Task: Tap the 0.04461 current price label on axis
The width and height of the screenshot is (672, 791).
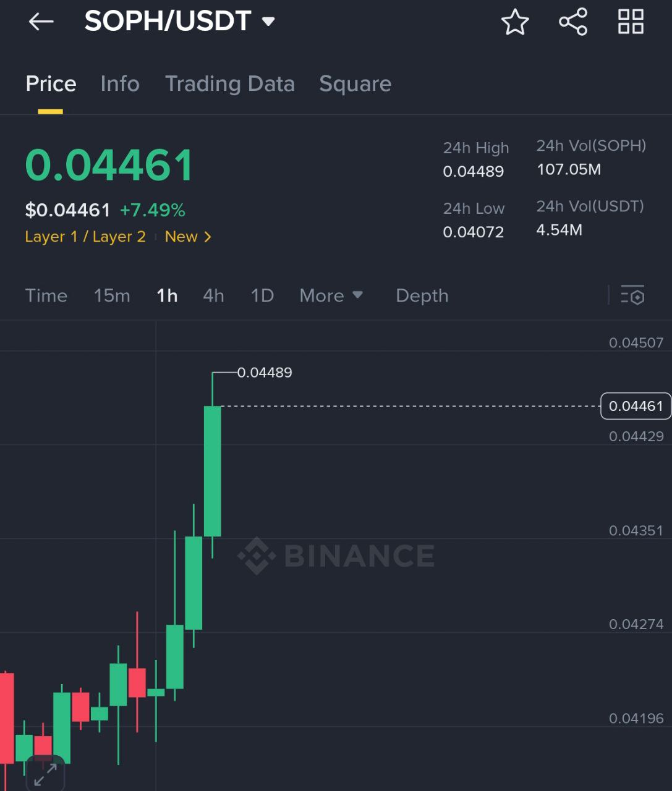Action: click(x=636, y=406)
